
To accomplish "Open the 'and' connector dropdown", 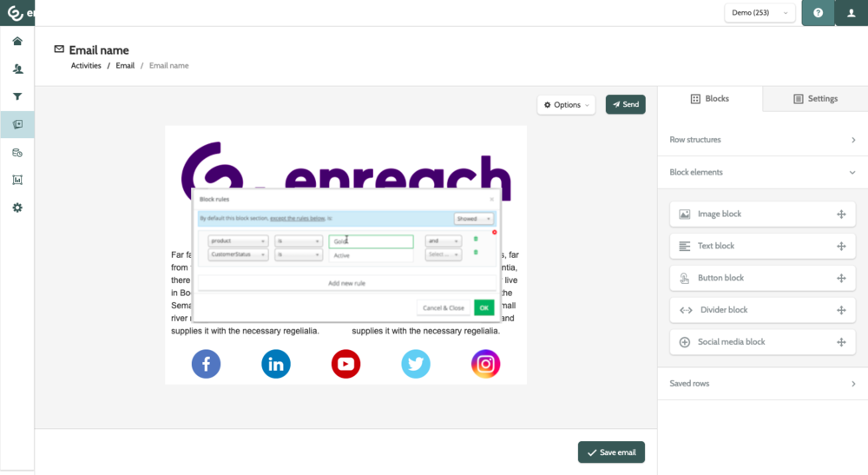I will (x=443, y=241).
